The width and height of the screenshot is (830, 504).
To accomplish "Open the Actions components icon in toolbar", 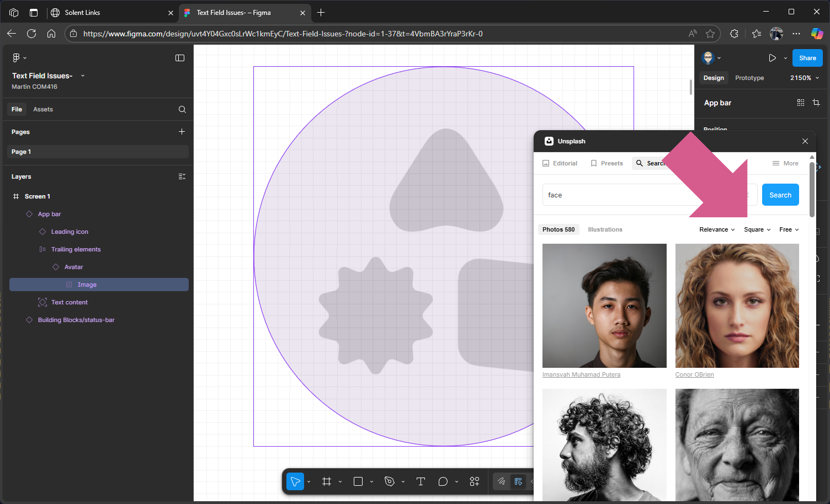I will coord(475,481).
